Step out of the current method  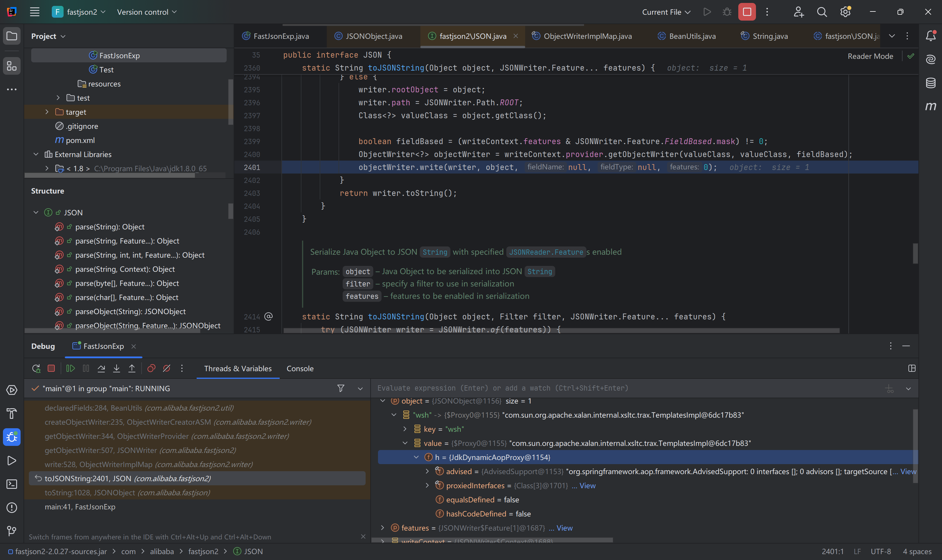pyautogui.click(x=132, y=368)
